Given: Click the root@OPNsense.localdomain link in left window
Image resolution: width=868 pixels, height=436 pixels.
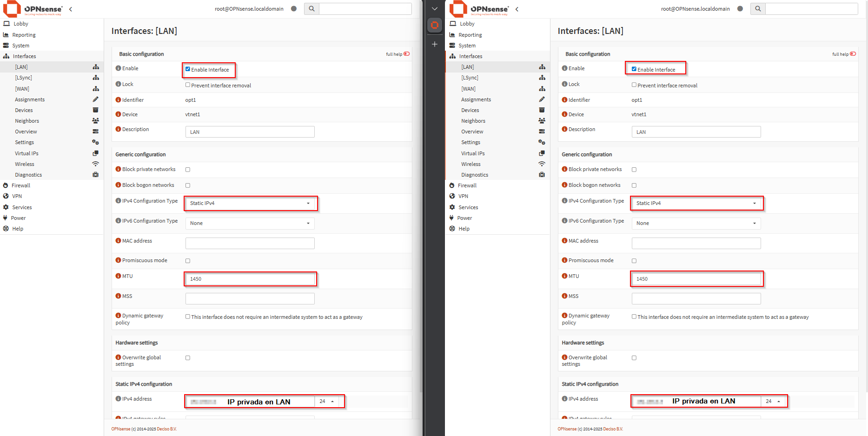Looking at the screenshot, I should 249,9.
